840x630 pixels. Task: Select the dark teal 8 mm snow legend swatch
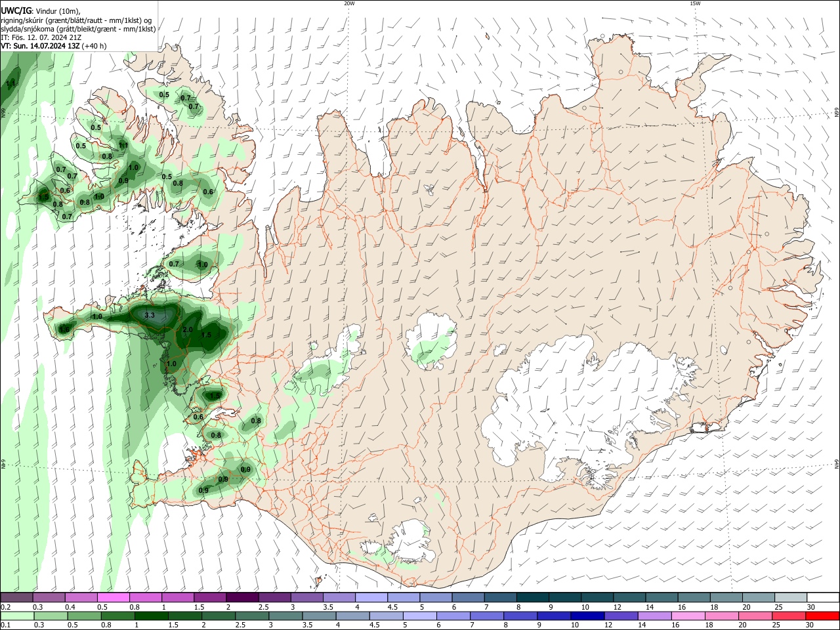pos(532,597)
